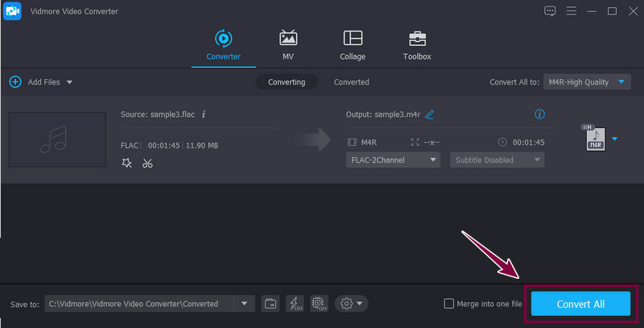644x328 pixels.
Task: Open the blue output info icon
Action: (x=539, y=114)
